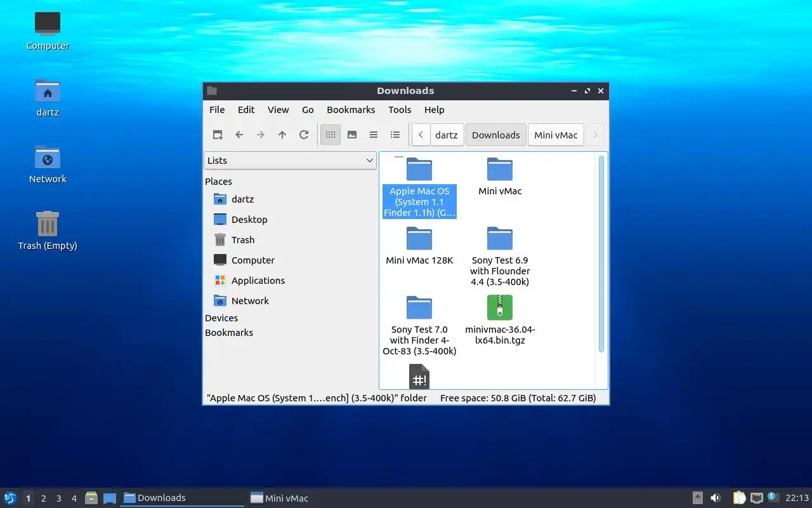The height and width of the screenshot is (508, 812).
Task: Switch to virtual desktop 4
Action: [x=74, y=498]
